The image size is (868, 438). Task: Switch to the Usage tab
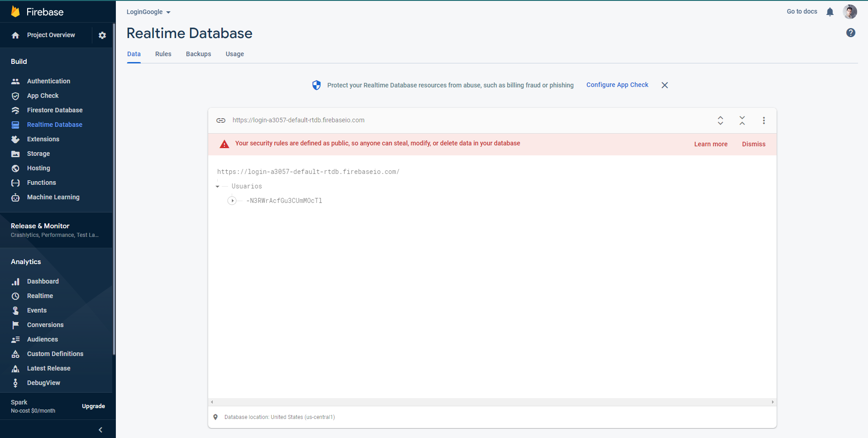point(235,54)
